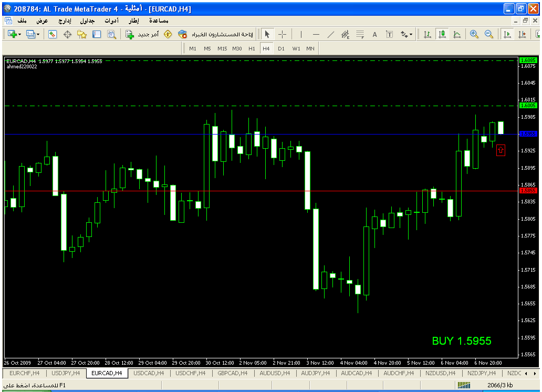Open the profiles dropdown arrow
Image resolution: width=542 pixels, height=392 pixels.
(x=38, y=34)
